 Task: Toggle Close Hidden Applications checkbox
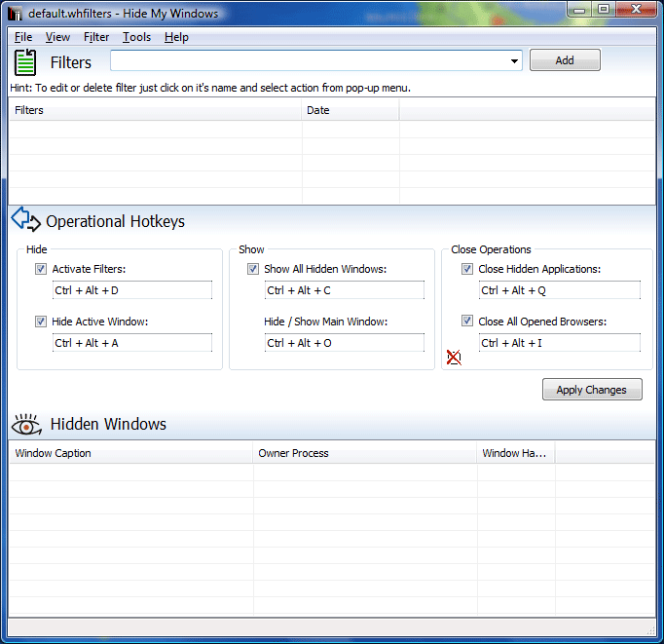click(467, 269)
